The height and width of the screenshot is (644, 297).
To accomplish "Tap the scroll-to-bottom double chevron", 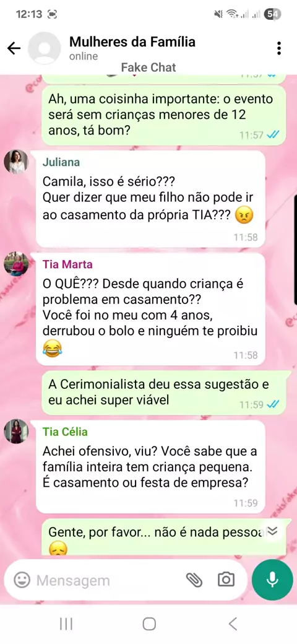I will pyautogui.click(x=272, y=531).
